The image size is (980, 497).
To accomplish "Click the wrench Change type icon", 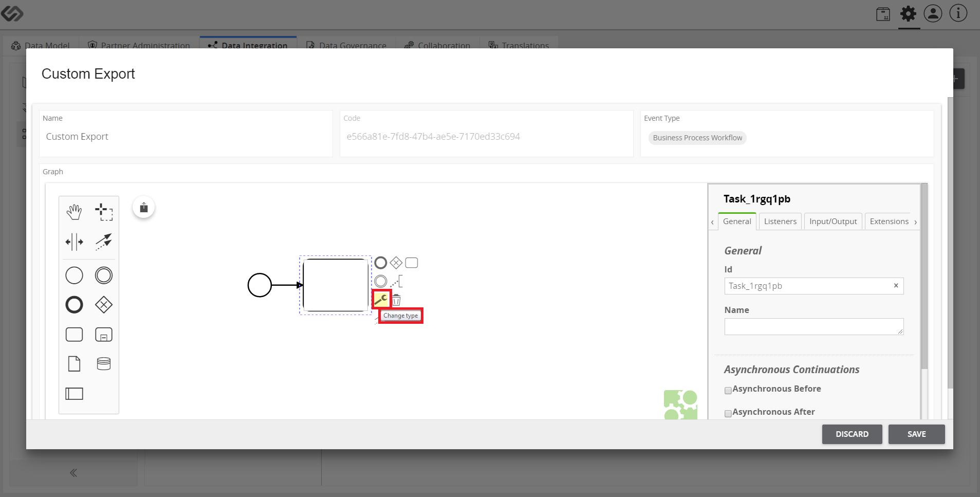I will pos(381,299).
